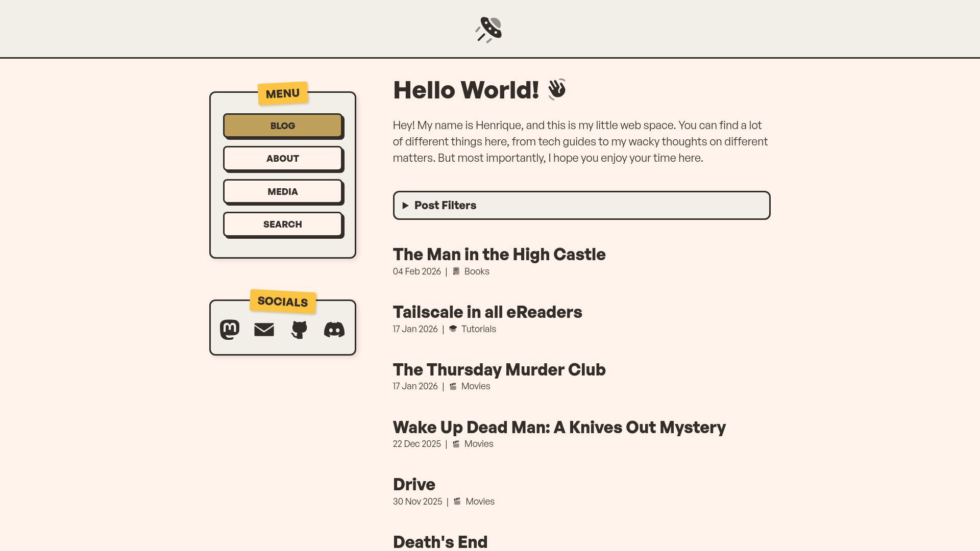The width and height of the screenshot is (980, 551).
Task: Click 17 Jan 2026 date under Thursday Murder Club
Action: 415,386
